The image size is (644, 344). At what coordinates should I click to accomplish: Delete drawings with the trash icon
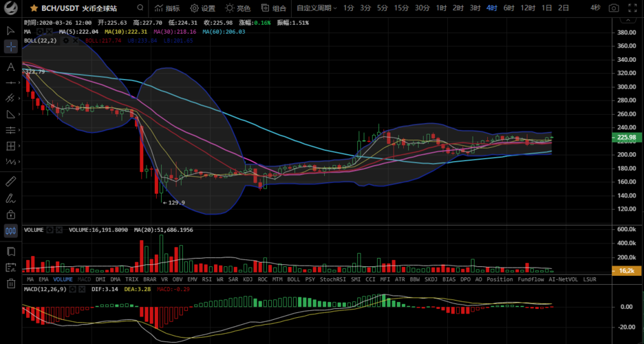coord(11,283)
